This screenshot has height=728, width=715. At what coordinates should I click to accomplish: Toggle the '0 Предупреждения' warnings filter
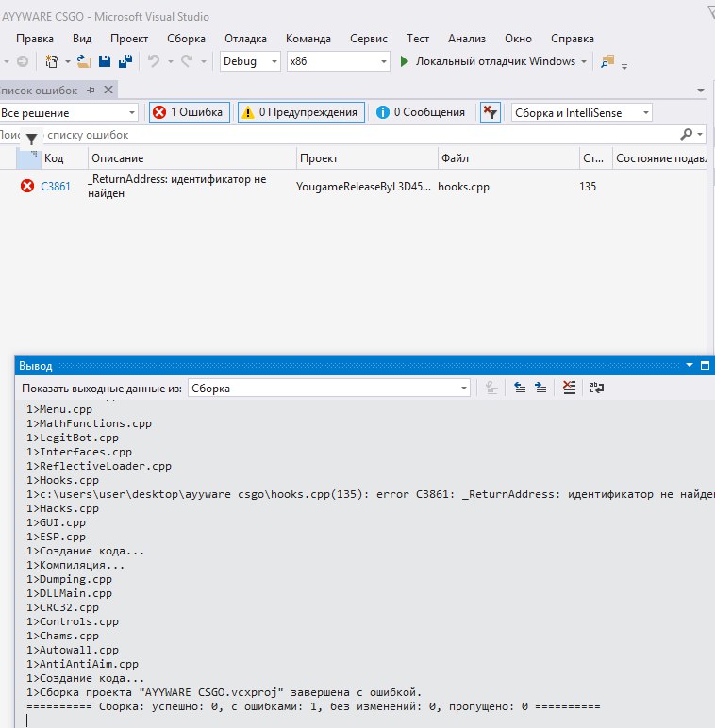pyautogui.click(x=301, y=112)
